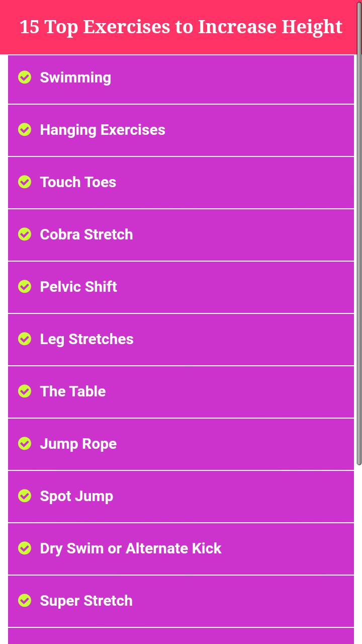This screenshot has width=362, height=644.
Task: Open the Touch Toes exercise
Action: pos(78,182)
